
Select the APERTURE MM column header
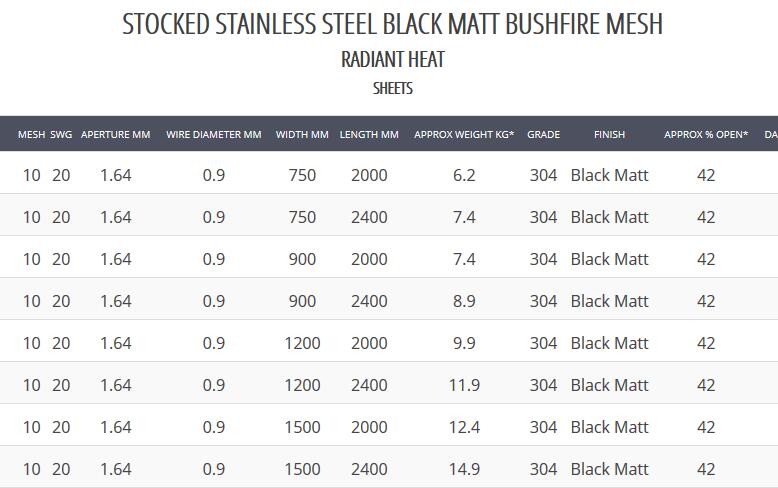(x=116, y=134)
